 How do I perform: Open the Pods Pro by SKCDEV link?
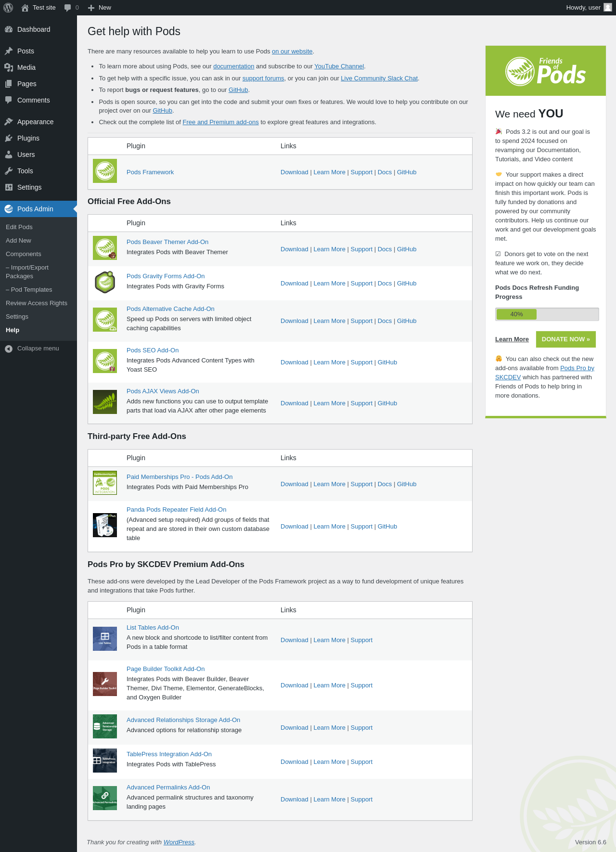(x=545, y=373)
